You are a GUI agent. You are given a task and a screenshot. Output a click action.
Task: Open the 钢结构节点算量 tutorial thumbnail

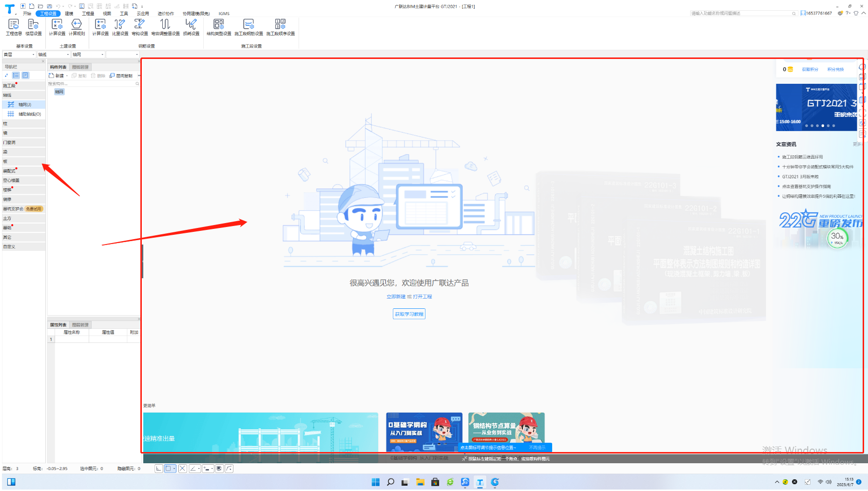point(506,432)
